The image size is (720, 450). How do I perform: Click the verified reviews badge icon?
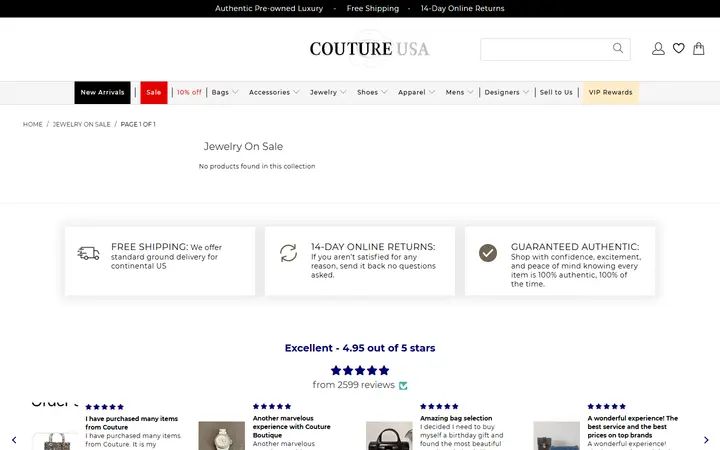pos(403,385)
